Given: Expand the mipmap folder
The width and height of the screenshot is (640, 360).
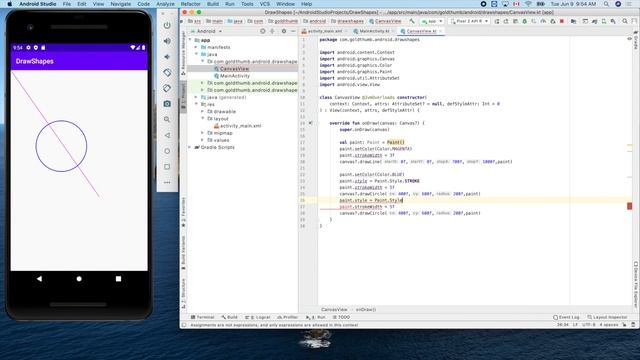Looking at the screenshot, I should pyautogui.click(x=202, y=133).
